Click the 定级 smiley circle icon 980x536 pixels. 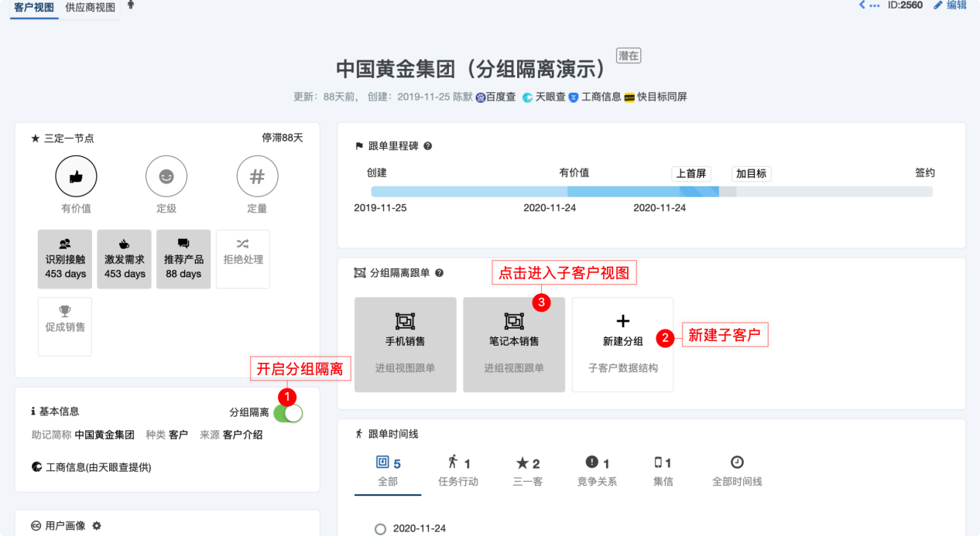[x=166, y=176]
